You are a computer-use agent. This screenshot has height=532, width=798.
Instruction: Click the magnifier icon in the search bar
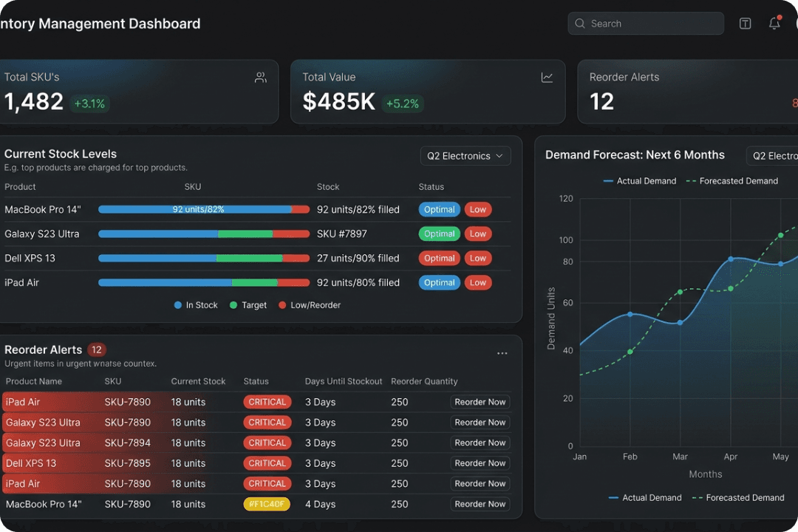(580, 23)
